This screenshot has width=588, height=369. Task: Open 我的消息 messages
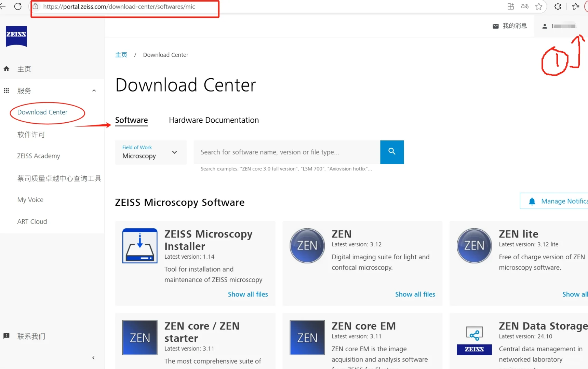pos(515,26)
